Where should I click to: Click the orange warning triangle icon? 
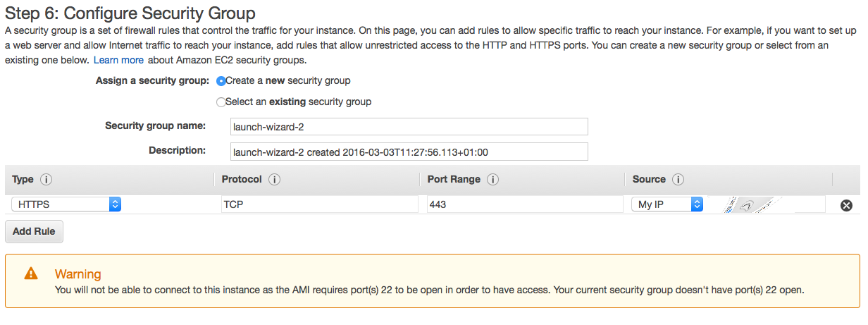tap(31, 274)
